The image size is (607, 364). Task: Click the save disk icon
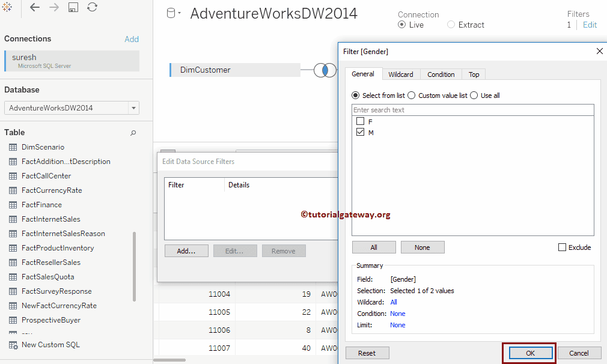click(x=73, y=7)
